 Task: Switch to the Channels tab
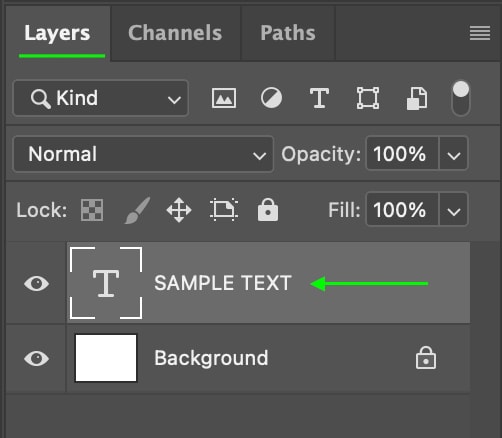click(x=175, y=33)
